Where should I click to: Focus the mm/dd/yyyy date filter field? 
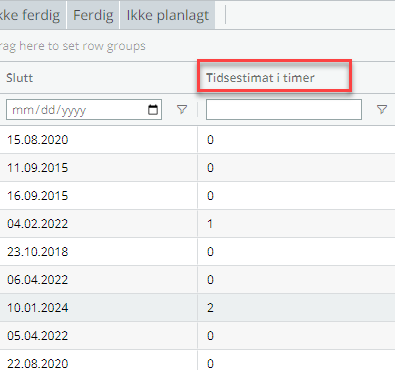click(x=84, y=109)
